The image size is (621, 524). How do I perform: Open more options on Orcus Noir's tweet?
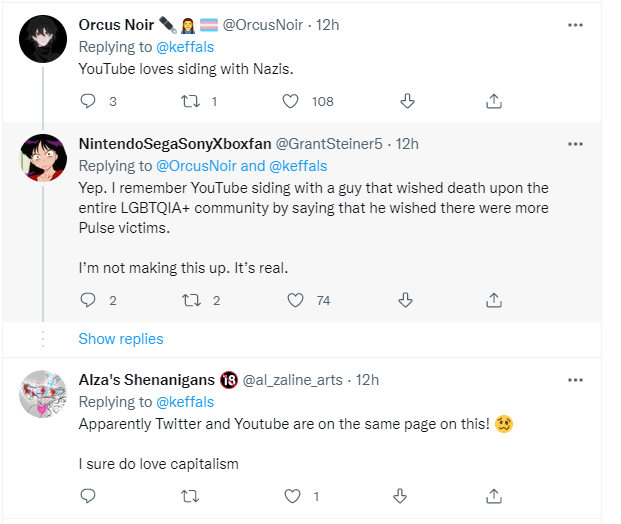click(x=575, y=25)
